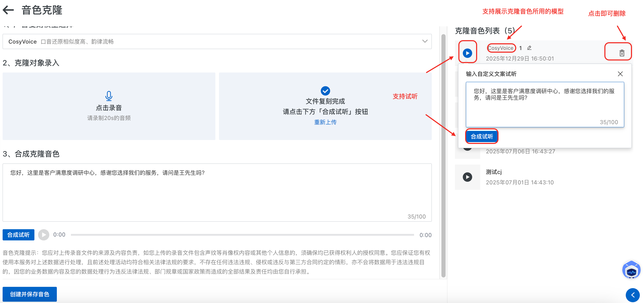
Task: Play the 测试cj cloned voice
Action: 467,177
